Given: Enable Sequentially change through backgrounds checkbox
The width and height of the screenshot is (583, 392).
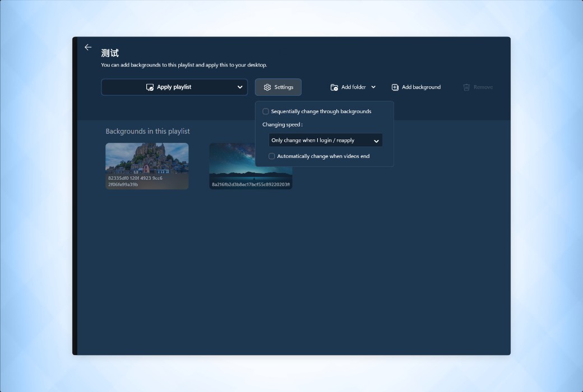Looking at the screenshot, I should (266, 111).
